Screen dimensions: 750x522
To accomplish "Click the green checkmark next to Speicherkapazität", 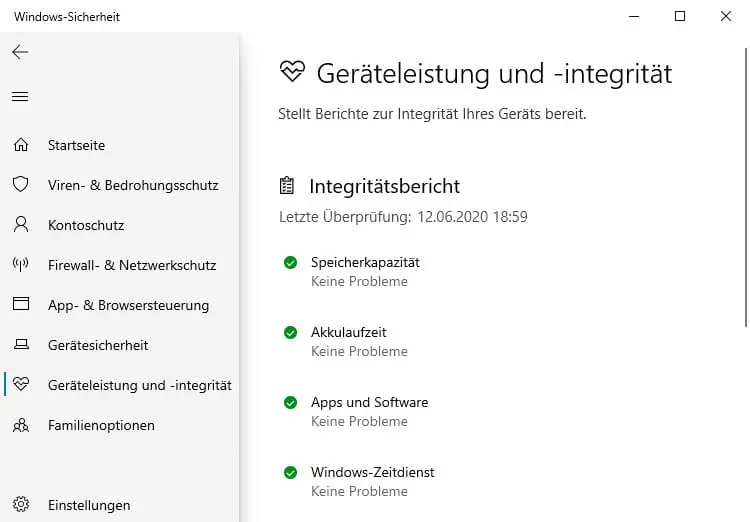I will point(290,263).
